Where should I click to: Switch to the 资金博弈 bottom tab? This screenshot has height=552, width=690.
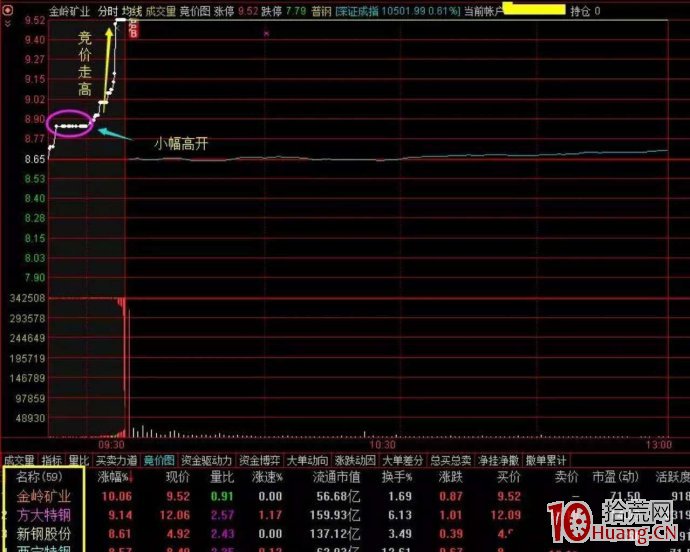(x=260, y=460)
